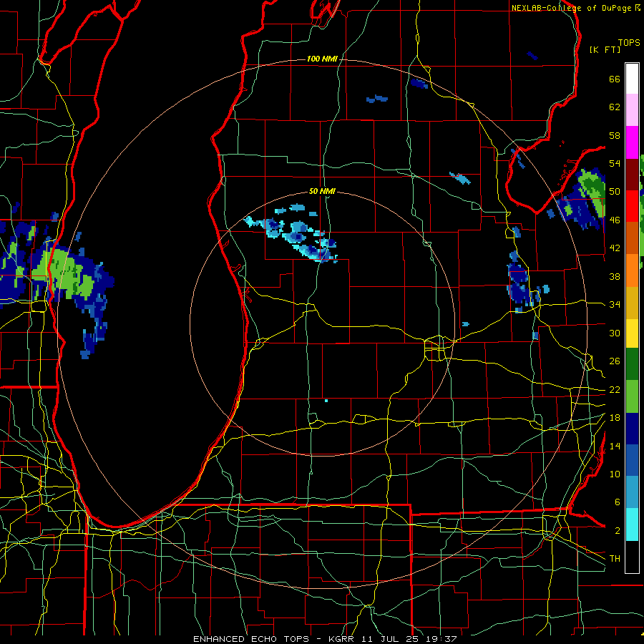Click the dark red legend swatch

[632, 175]
